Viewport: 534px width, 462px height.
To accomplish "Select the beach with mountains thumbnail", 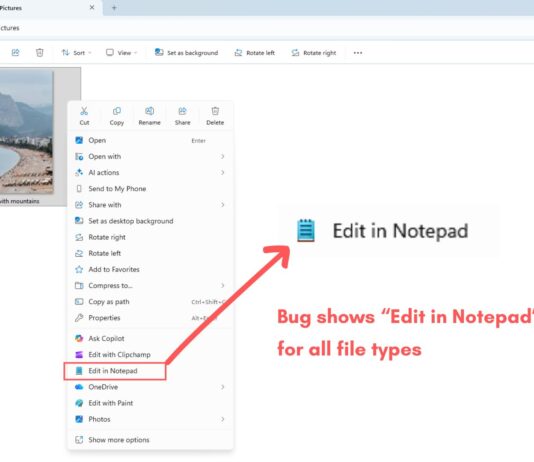I will (x=27, y=132).
